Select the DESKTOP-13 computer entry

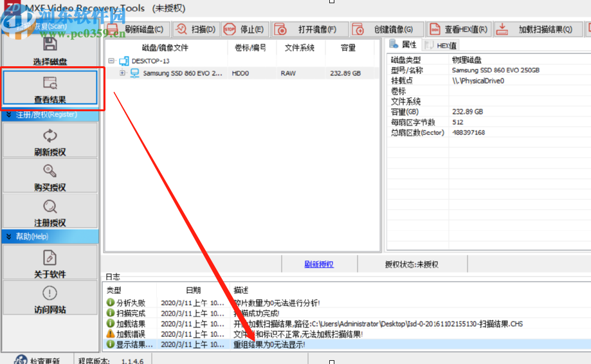(150, 61)
